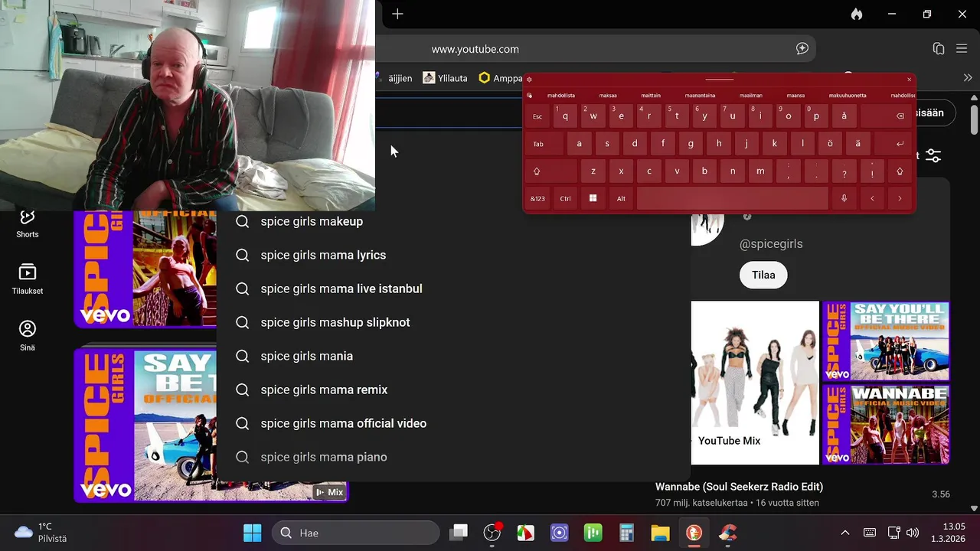Choose suggestion spice girls mama lyrics
Viewport: 980px width, 551px height.
453,255
